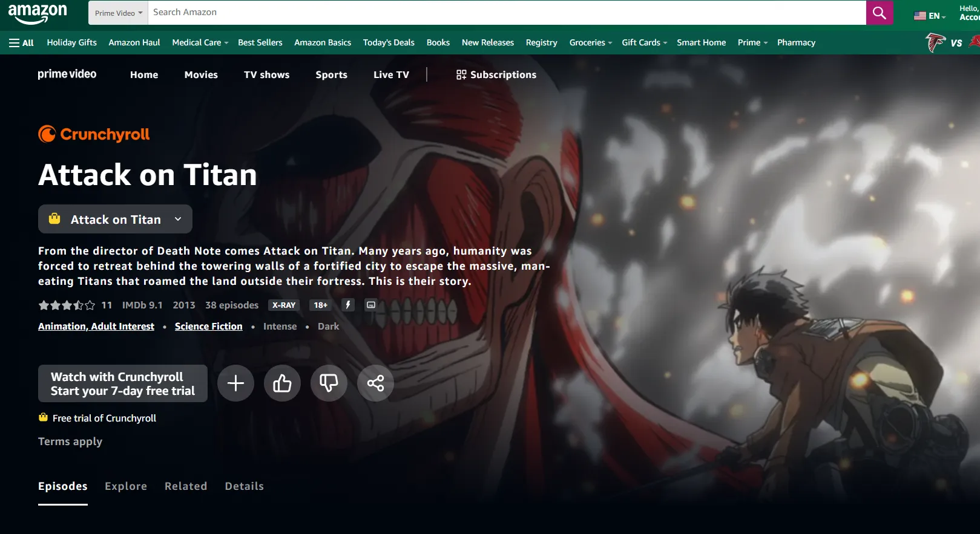
Task: Switch to the Related tab
Action: [x=185, y=486]
